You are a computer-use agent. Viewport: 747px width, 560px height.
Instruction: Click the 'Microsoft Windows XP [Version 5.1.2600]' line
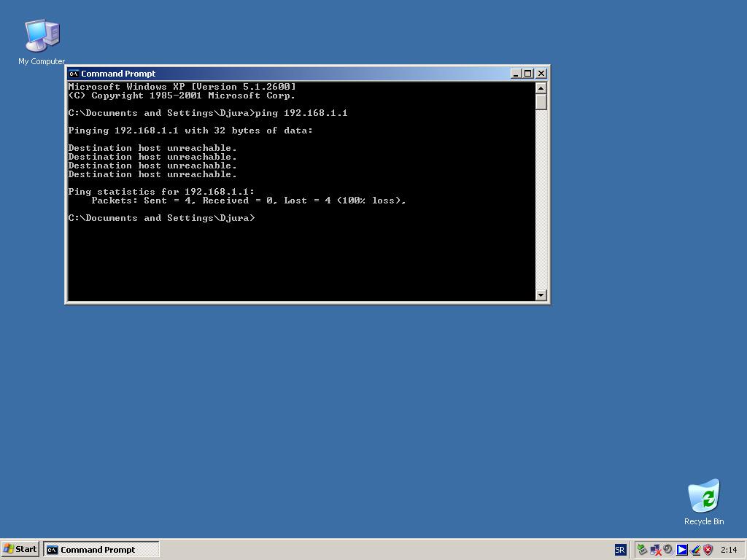click(182, 87)
